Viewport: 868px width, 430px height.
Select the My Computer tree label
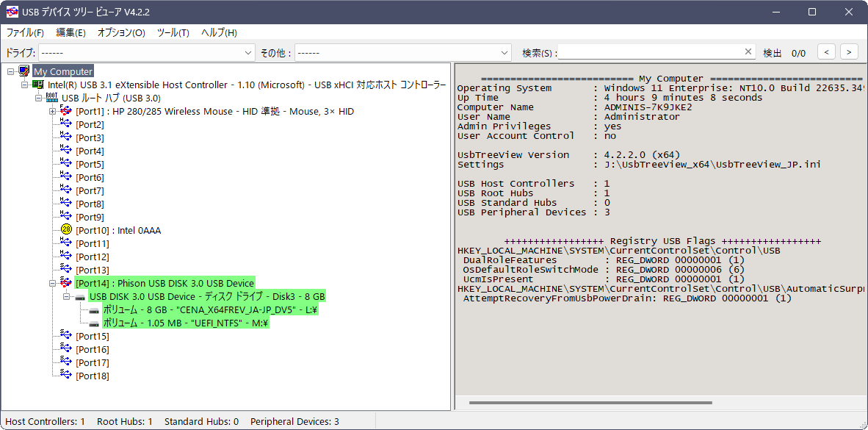(x=63, y=71)
